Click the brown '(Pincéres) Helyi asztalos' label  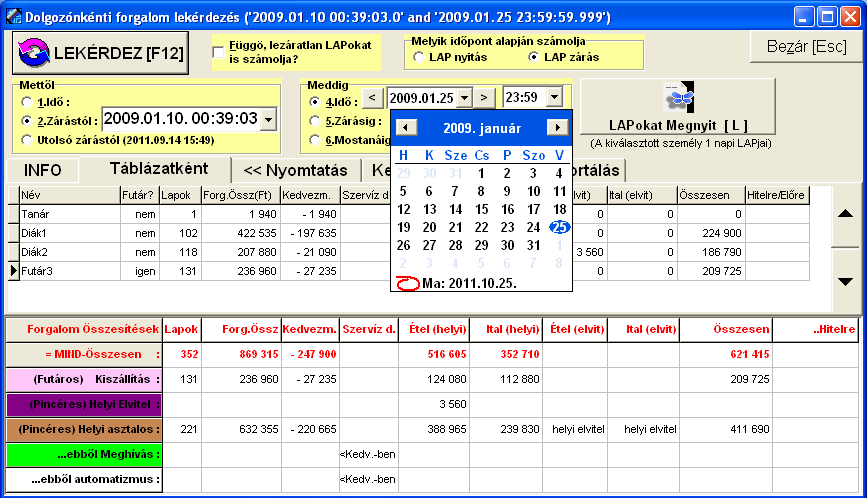[84, 429]
